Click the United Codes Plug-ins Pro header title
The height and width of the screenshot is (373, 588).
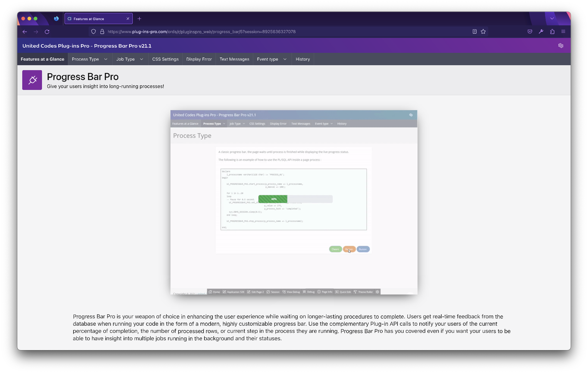(x=87, y=46)
